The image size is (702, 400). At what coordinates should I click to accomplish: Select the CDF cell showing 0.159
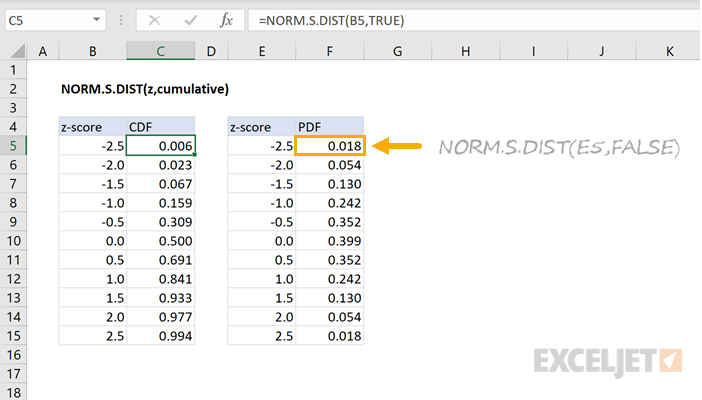[x=161, y=202]
